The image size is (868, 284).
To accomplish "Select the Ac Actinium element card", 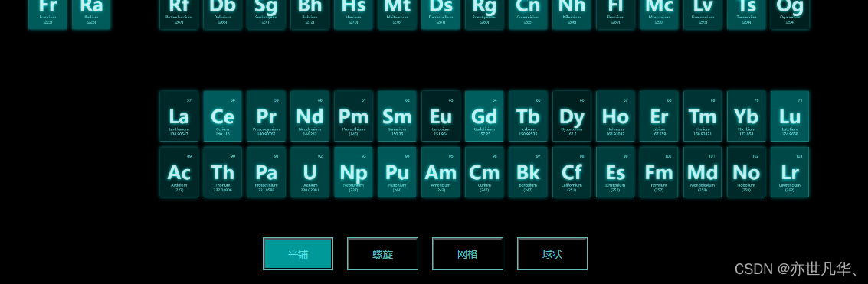I will tap(179, 172).
